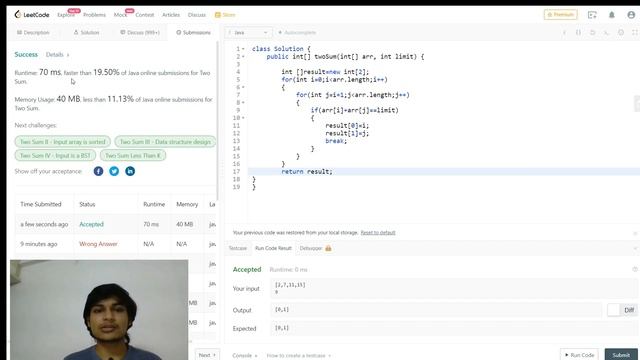Click the Debugger lock icon
The image size is (640, 360).
328,248
